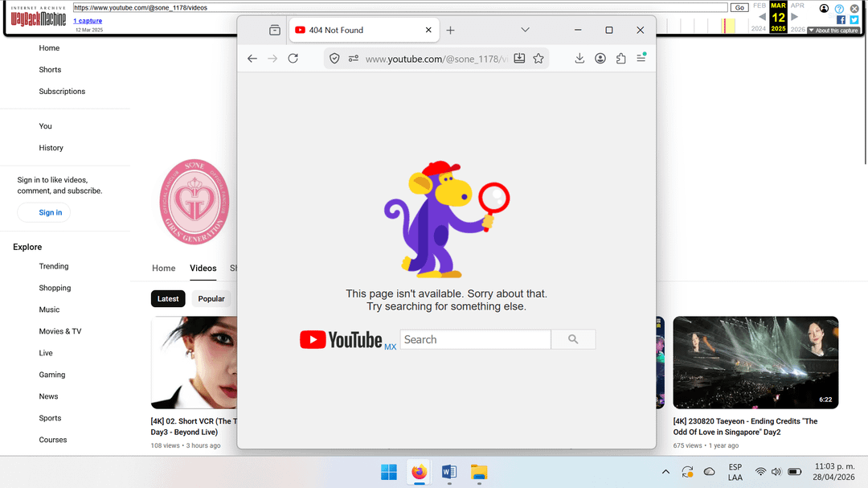Switch to the 404 Not Found tab
The image size is (868, 488).
pyautogui.click(x=356, y=30)
